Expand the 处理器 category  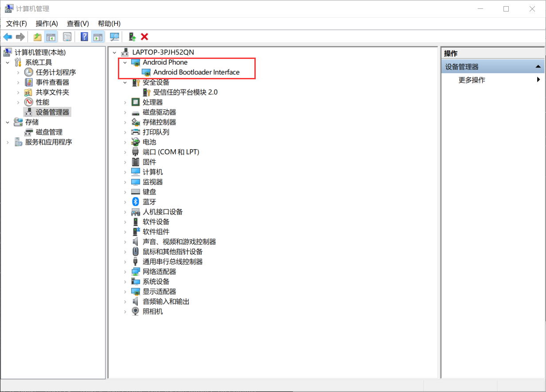tap(125, 102)
